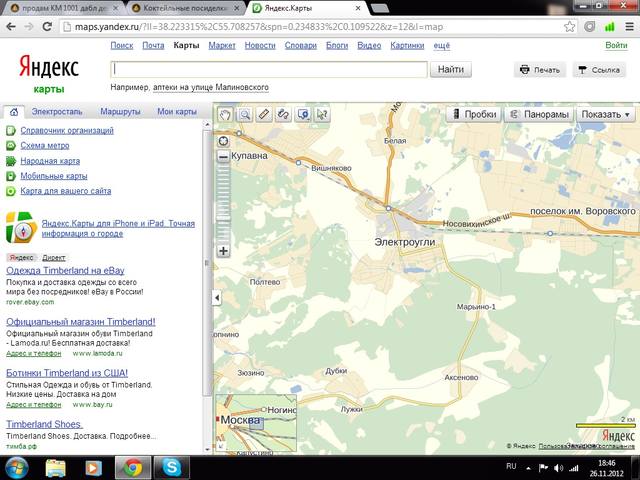Open Skype from the taskbar

click(x=172, y=467)
